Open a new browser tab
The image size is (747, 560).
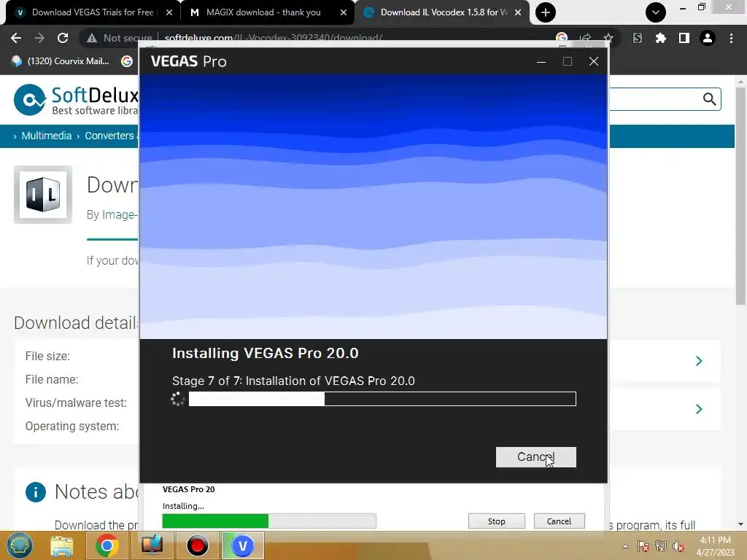coord(546,12)
